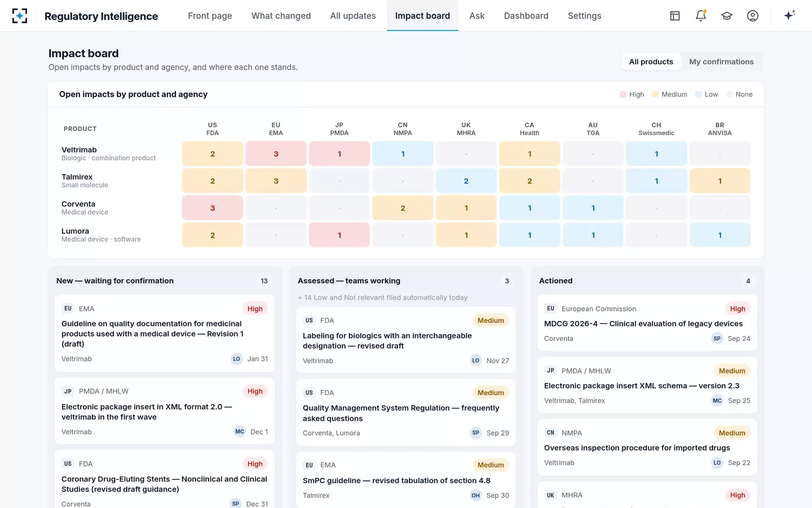Screen dimensions: 812x508
Task: Go to the Front page tab
Action: click(x=210, y=16)
